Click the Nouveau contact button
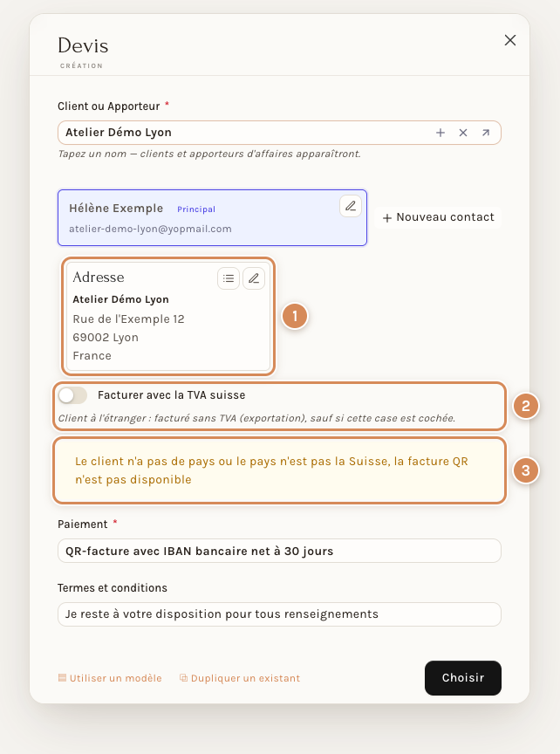This screenshot has height=754, width=560. (438, 217)
